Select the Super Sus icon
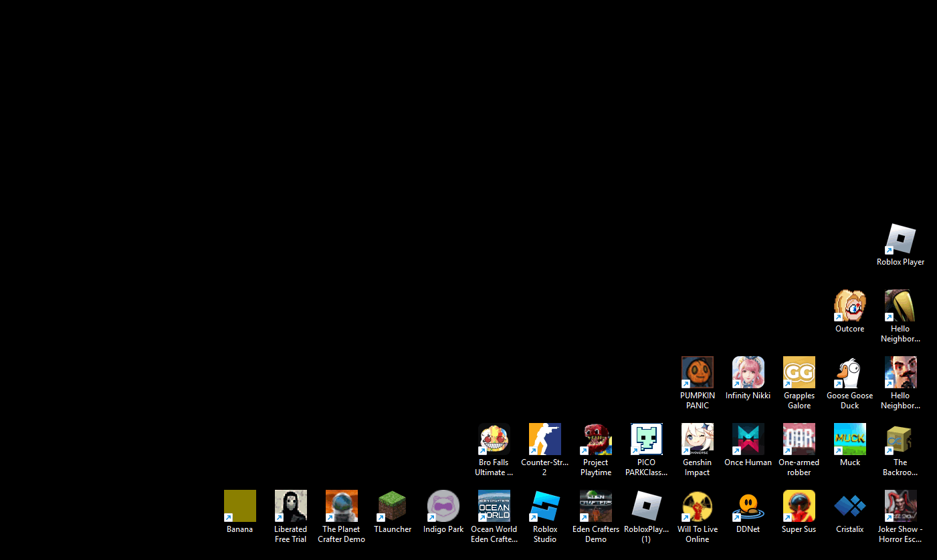937x560 pixels. [x=799, y=506]
